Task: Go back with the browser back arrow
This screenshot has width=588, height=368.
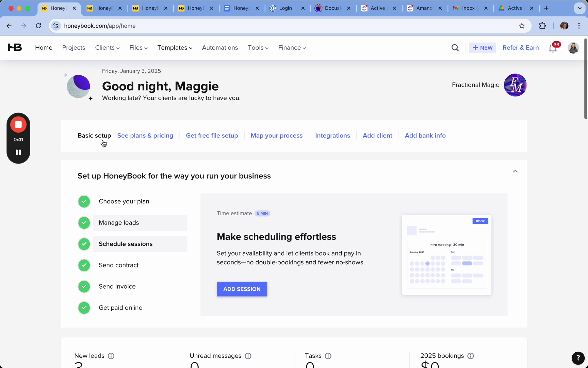Action: coord(9,26)
